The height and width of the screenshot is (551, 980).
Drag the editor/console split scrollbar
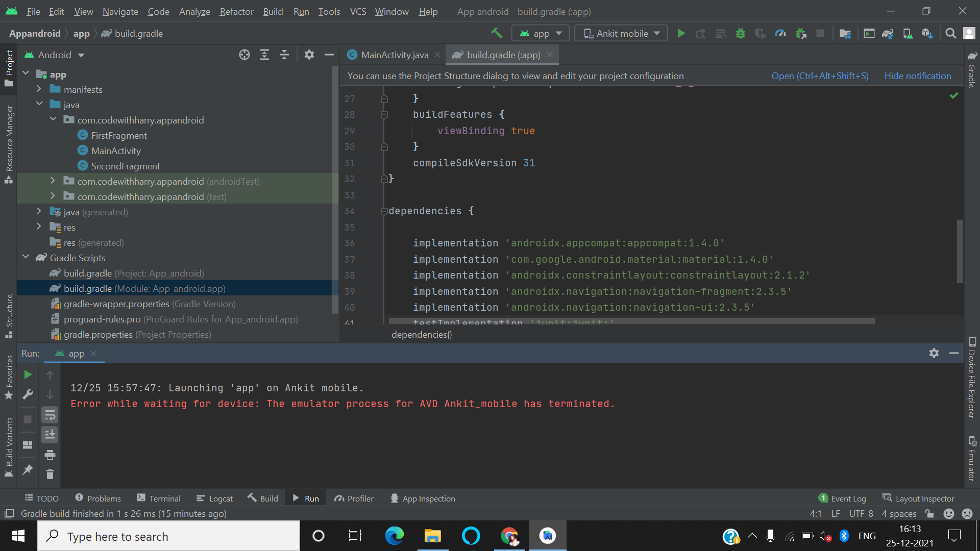(490, 344)
